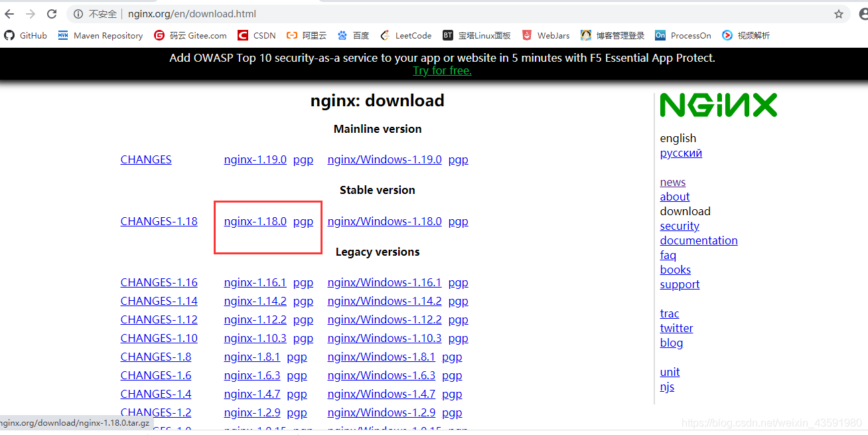Open the CHANGES-1.18 link
The width and height of the screenshot is (868, 435).
point(159,221)
